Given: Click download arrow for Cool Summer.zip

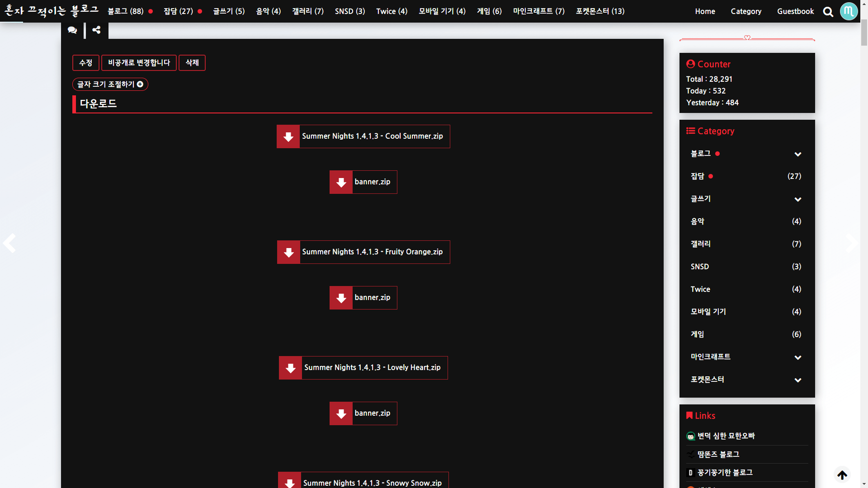Looking at the screenshot, I should 288,136.
